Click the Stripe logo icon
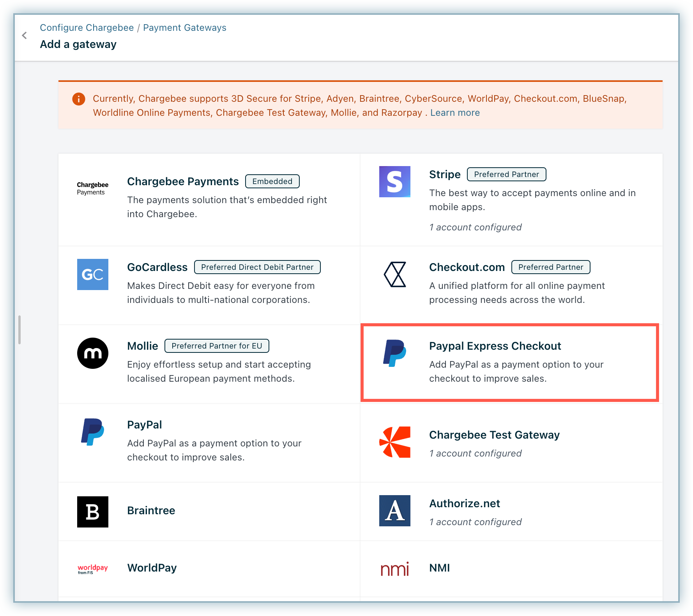This screenshot has height=616, width=693. pyautogui.click(x=394, y=182)
